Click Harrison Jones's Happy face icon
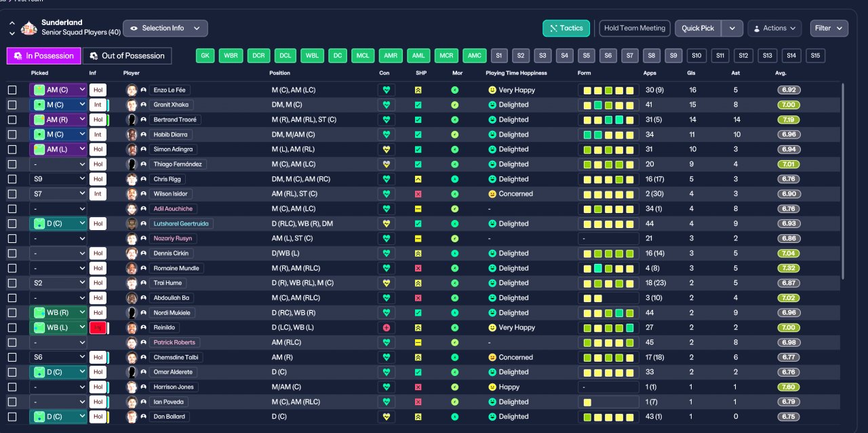This screenshot has height=433, width=868. pos(492,387)
